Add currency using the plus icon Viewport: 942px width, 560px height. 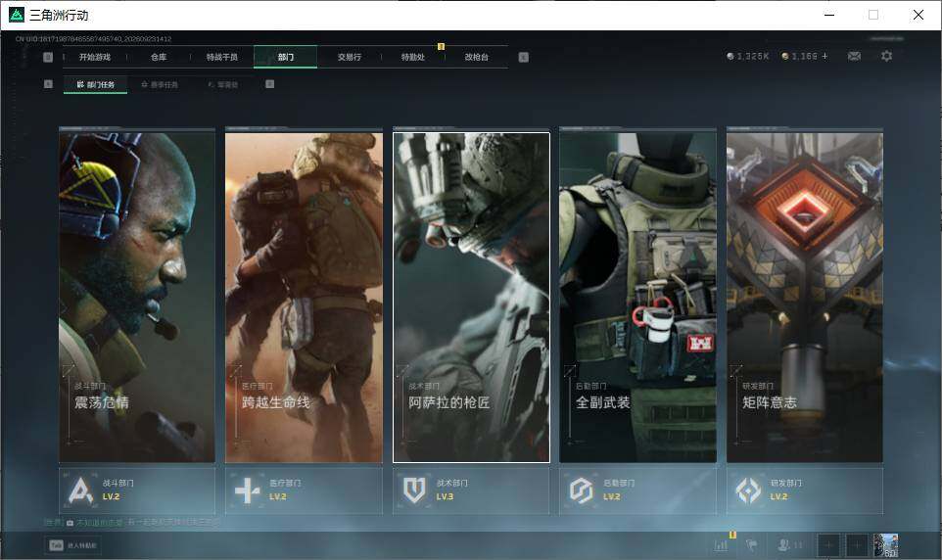coord(824,56)
